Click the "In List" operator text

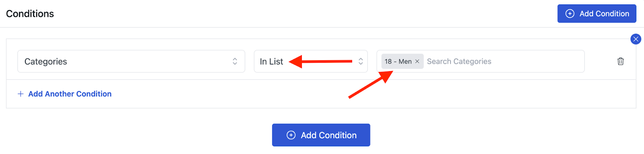(271, 62)
